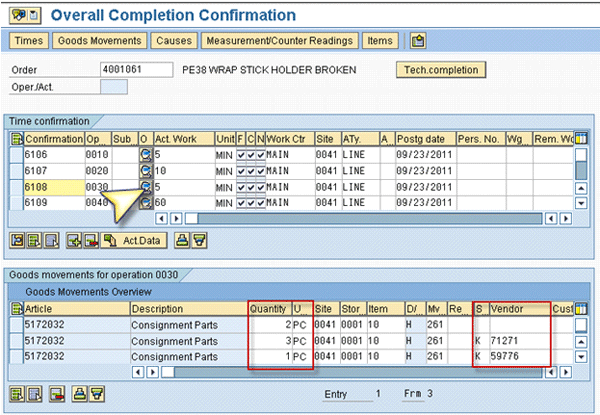This screenshot has height=415, width=600.
Task: Click the Act.Data button
Action: [134, 241]
